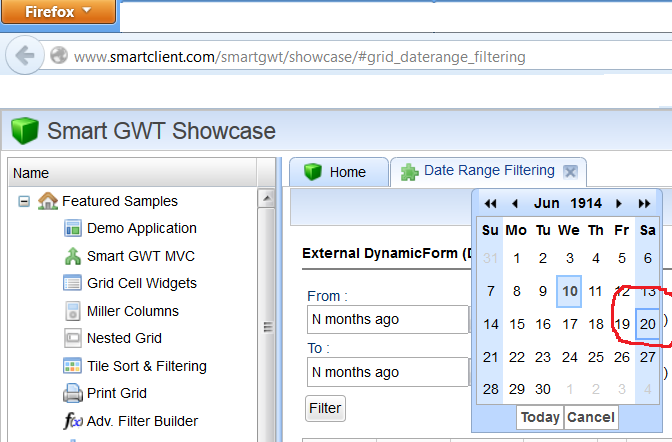Click the Smart GWT MVC icon
The width and height of the screenshot is (672, 442).
click(x=73, y=256)
